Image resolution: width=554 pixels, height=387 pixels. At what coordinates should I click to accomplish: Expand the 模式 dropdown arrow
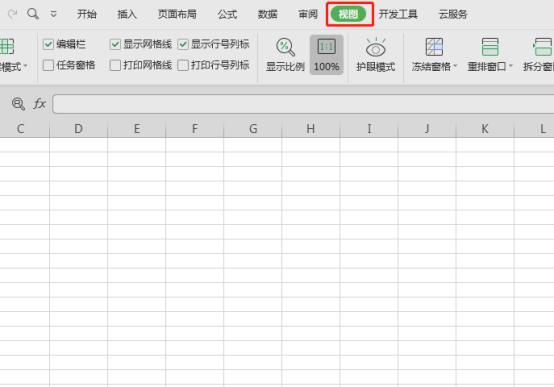click(x=25, y=66)
